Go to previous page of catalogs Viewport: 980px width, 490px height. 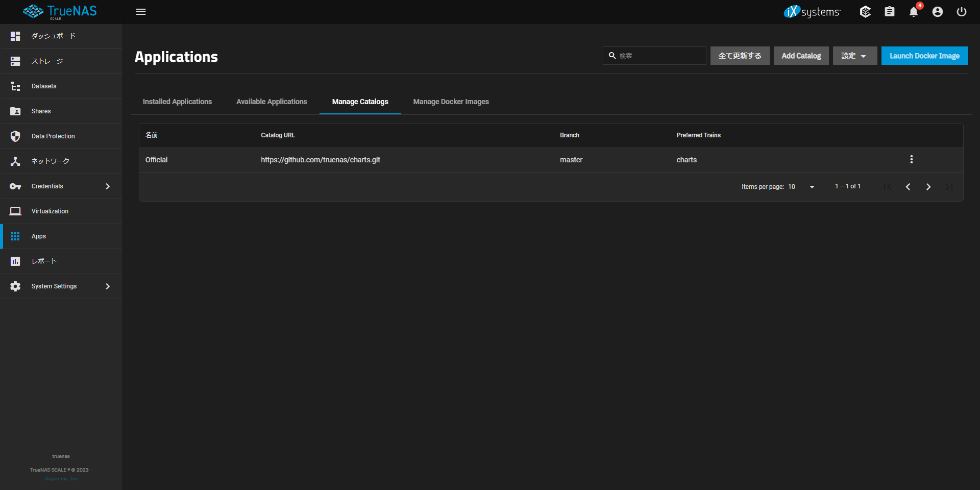pos(908,187)
